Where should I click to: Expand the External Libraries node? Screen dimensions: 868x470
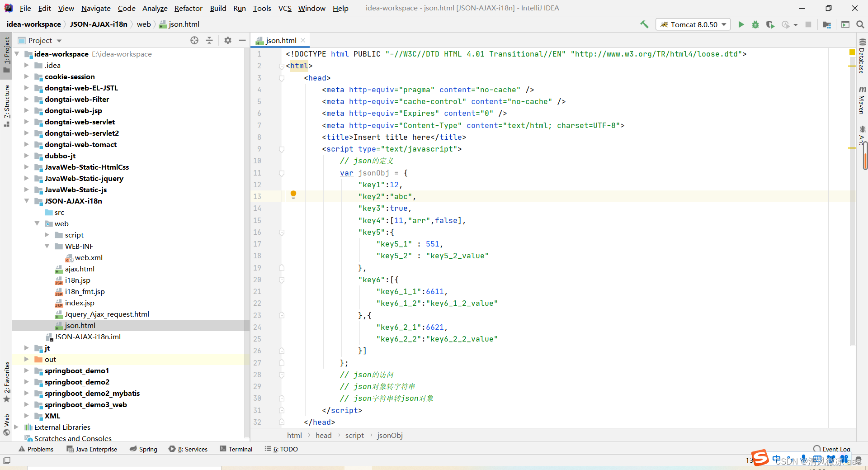coord(16,427)
